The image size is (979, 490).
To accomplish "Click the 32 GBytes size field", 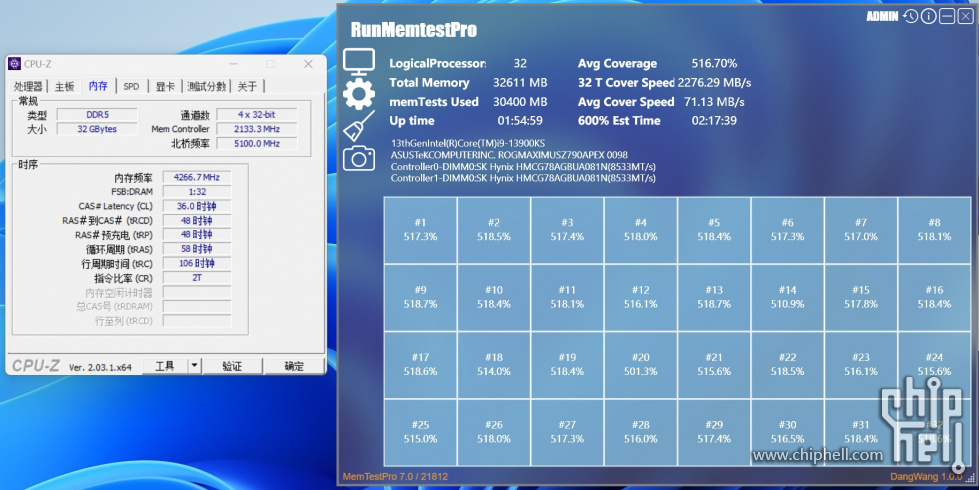I will (x=97, y=129).
